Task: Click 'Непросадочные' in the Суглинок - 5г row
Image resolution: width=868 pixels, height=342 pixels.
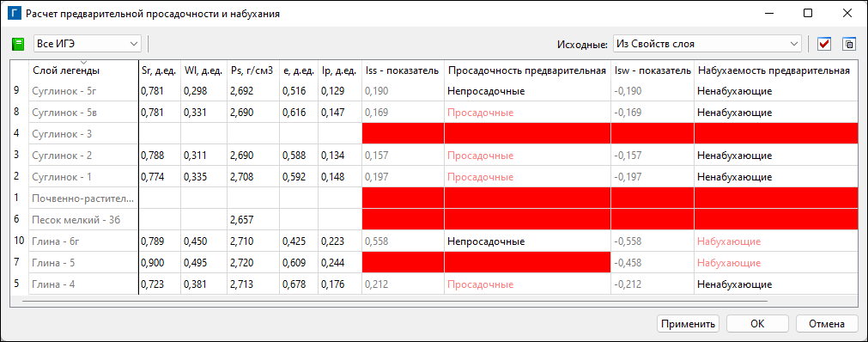Action: coord(486,91)
